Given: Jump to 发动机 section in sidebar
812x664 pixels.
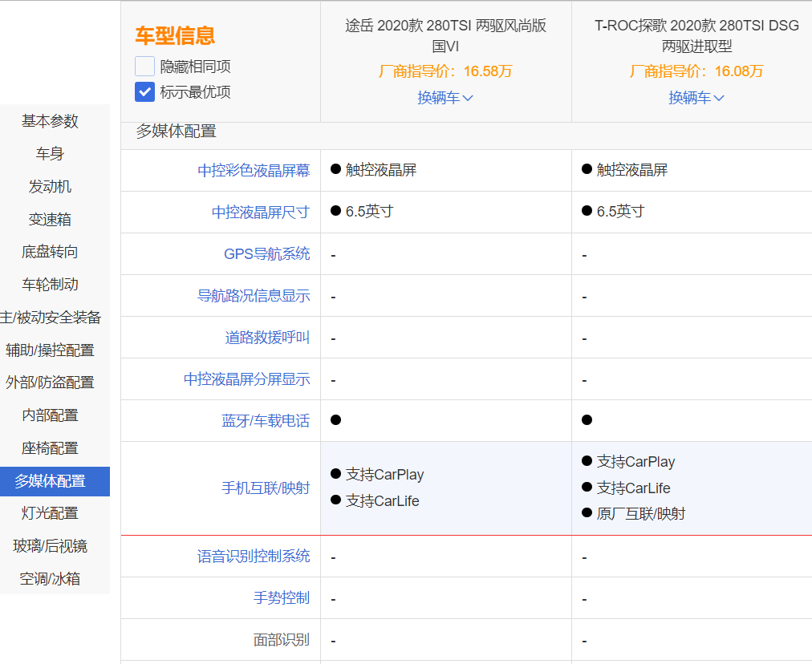Looking at the screenshot, I should coord(50,187).
